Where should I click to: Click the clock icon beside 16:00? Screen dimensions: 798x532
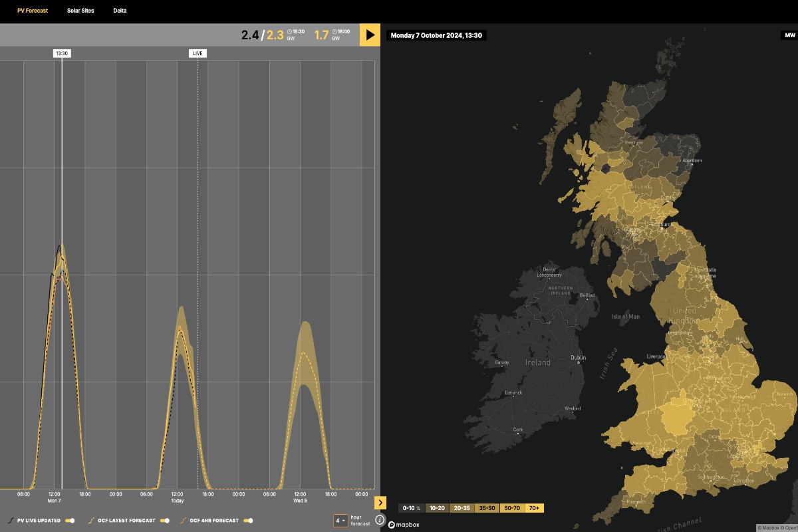334,32
